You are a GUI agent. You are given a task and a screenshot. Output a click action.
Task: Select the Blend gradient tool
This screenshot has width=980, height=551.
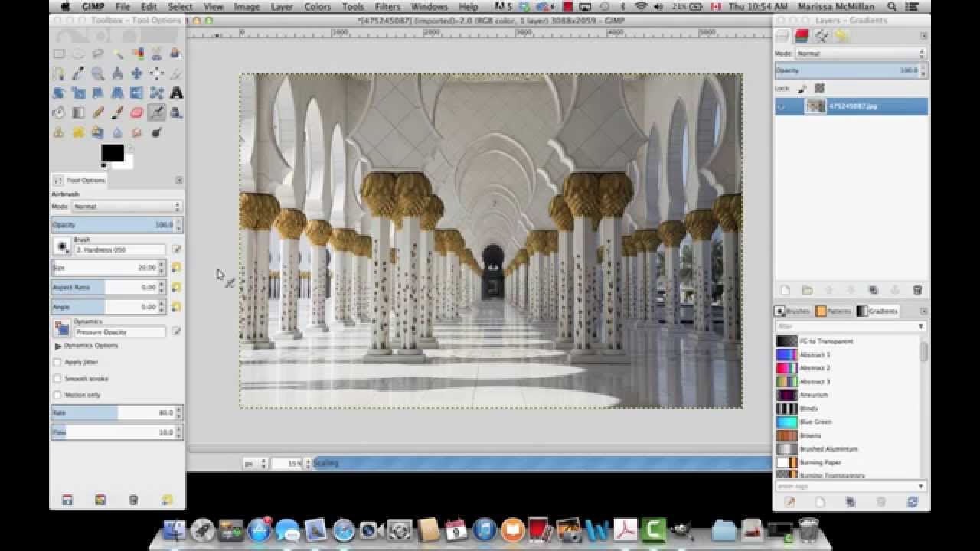pyautogui.click(x=78, y=113)
